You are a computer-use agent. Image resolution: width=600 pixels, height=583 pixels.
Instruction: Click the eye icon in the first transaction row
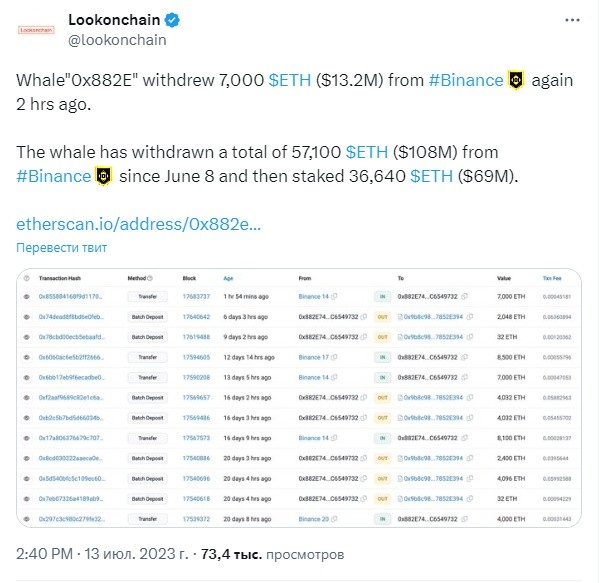tap(26, 296)
